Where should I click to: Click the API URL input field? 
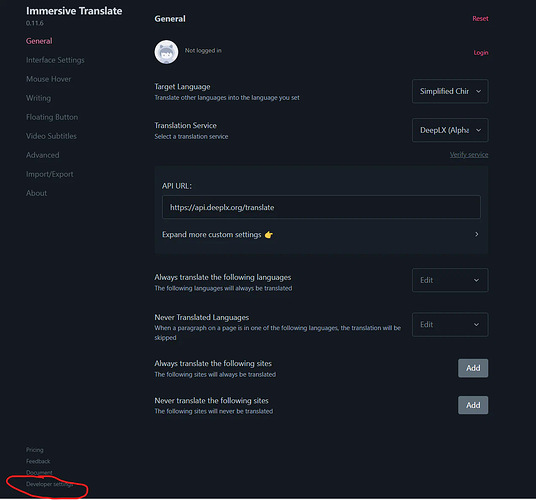[321, 207]
